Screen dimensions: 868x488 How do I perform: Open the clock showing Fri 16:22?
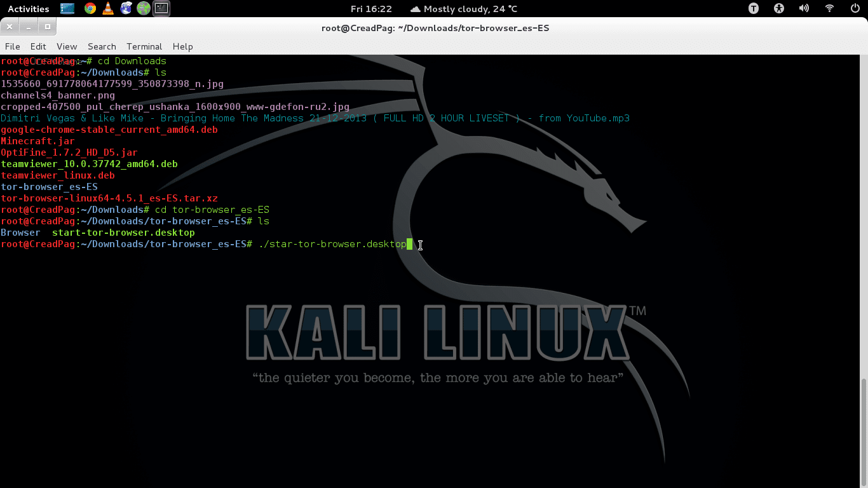(371, 9)
